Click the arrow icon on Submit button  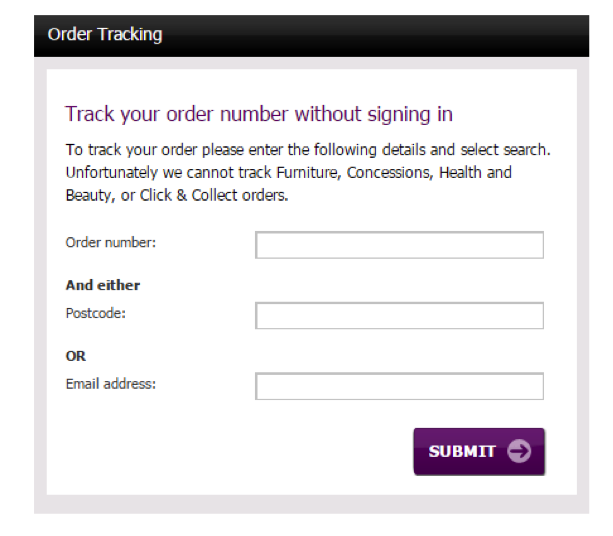(519, 451)
